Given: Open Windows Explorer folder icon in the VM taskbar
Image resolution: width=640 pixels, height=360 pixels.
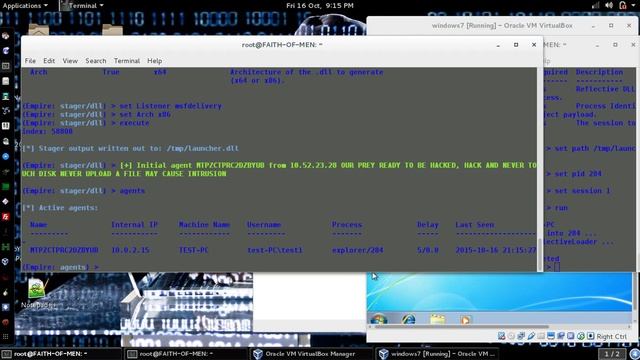Looking at the screenshot, I should [x=438, y=319].
